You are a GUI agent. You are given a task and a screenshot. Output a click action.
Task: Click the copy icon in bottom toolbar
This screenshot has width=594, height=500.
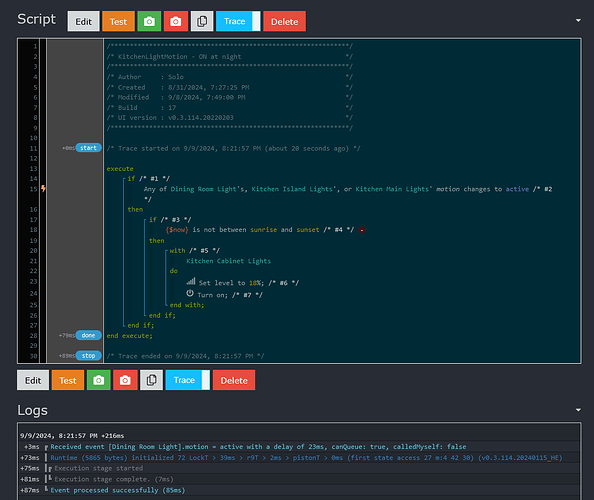coord(152,380)
